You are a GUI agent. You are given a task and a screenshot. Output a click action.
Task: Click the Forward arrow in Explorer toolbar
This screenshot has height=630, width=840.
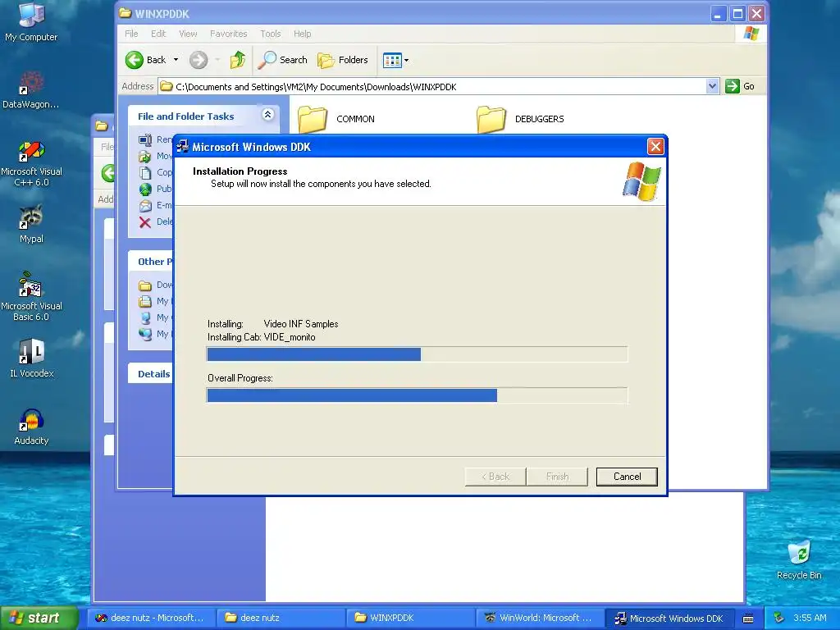pyautogui.click(x=199, y=60)
